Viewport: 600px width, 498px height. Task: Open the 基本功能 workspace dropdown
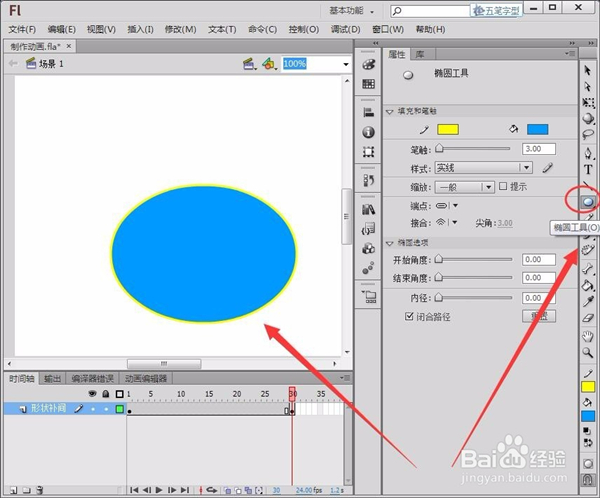[352, 11]
